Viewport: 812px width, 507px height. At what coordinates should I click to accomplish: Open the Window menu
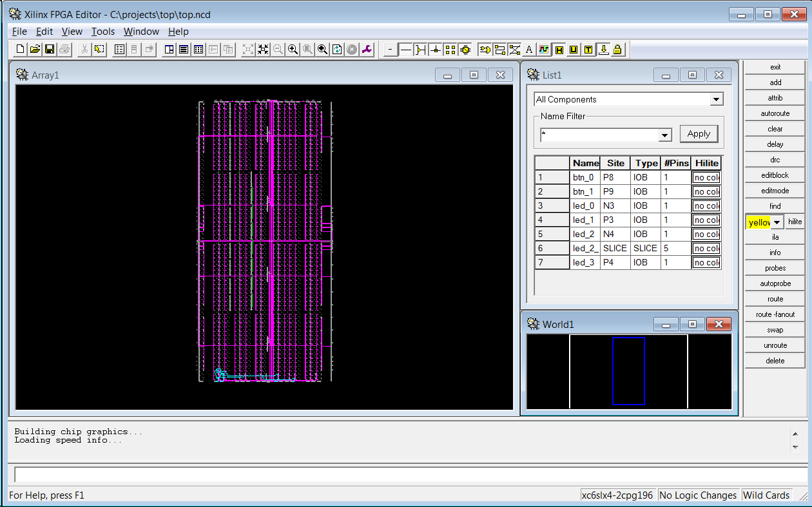(x=141, y=31)
